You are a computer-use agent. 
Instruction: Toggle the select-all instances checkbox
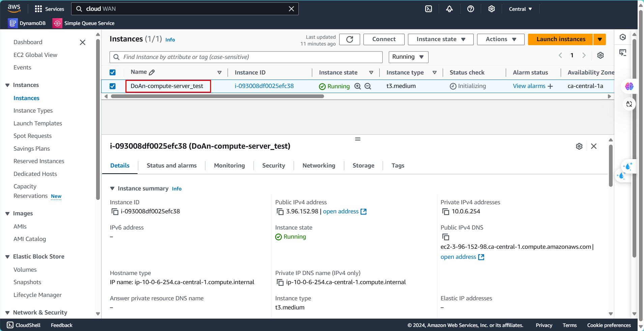[113, 72]
